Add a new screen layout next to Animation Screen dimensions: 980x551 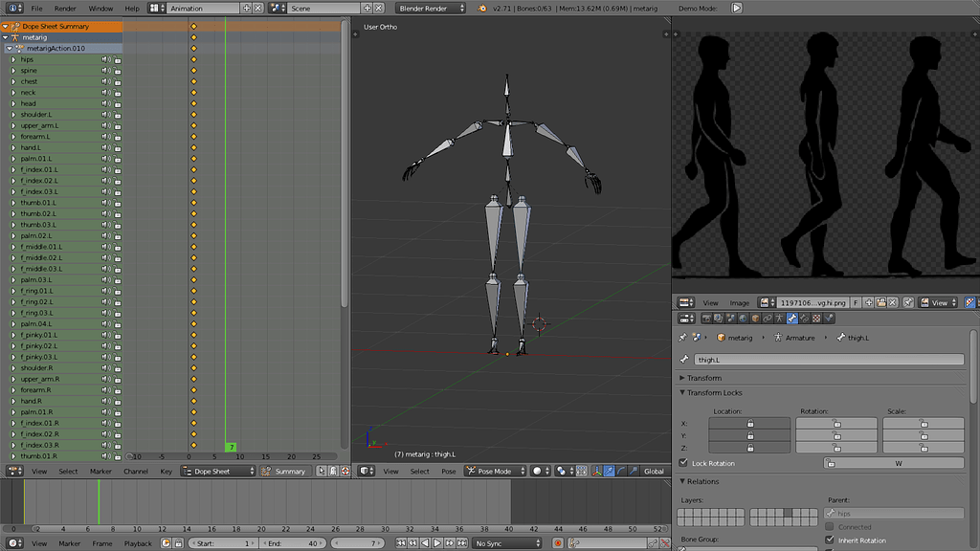click(246, 8)
